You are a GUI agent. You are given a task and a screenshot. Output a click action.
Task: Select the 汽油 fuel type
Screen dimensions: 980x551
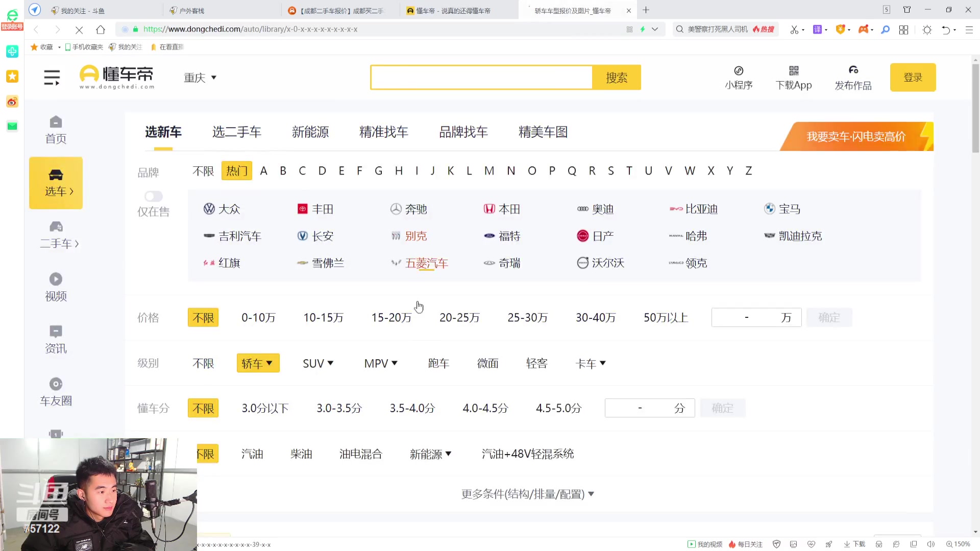[x=252, y=454]
